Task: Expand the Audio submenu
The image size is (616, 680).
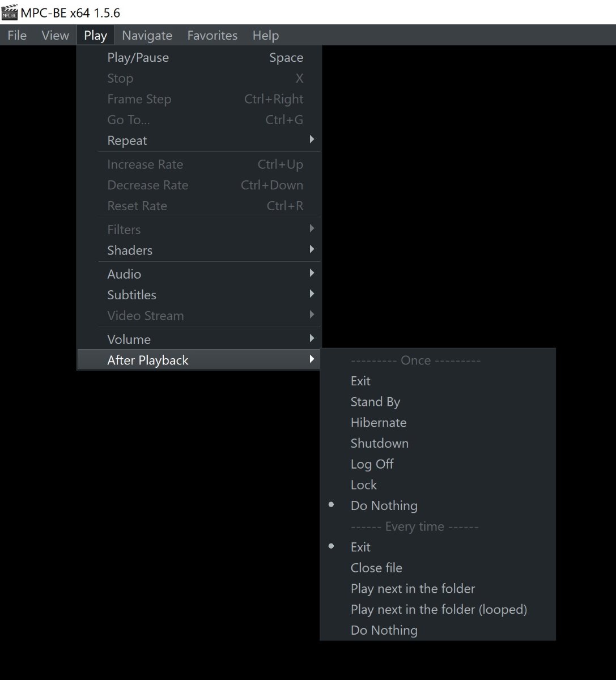Action: 124,274
